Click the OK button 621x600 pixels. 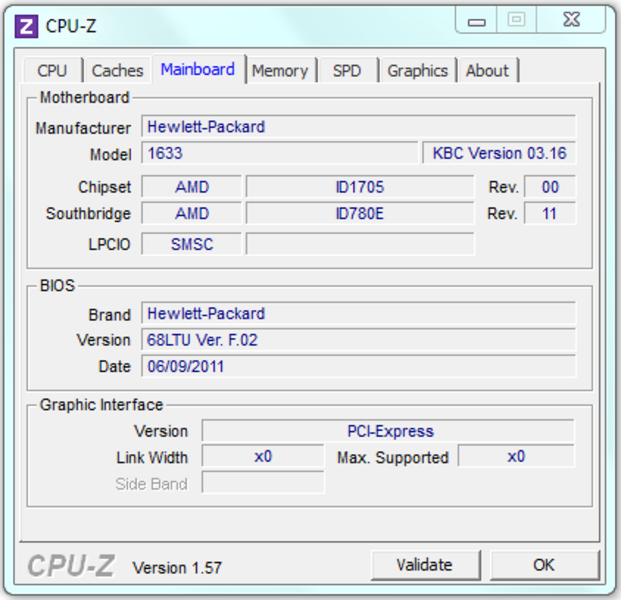(544, 565)
